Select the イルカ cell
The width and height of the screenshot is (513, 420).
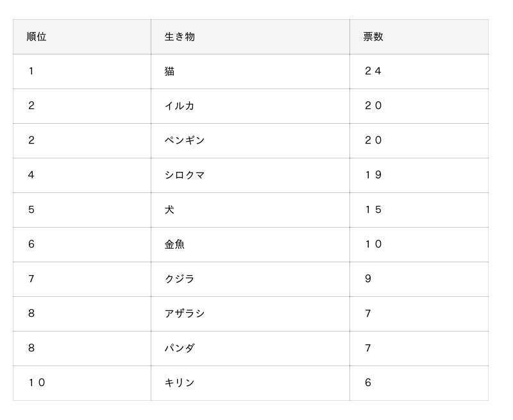click(180, 106)
